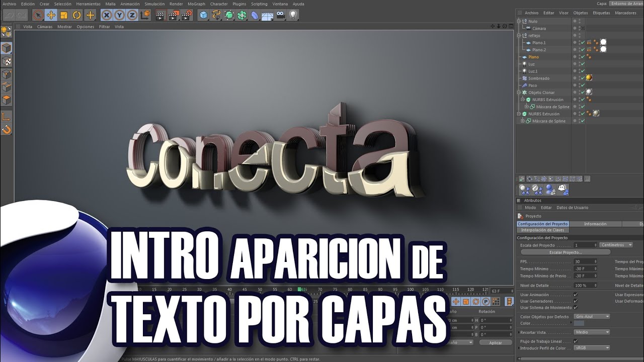Collapse the reflejo null group

pos(519,36)
